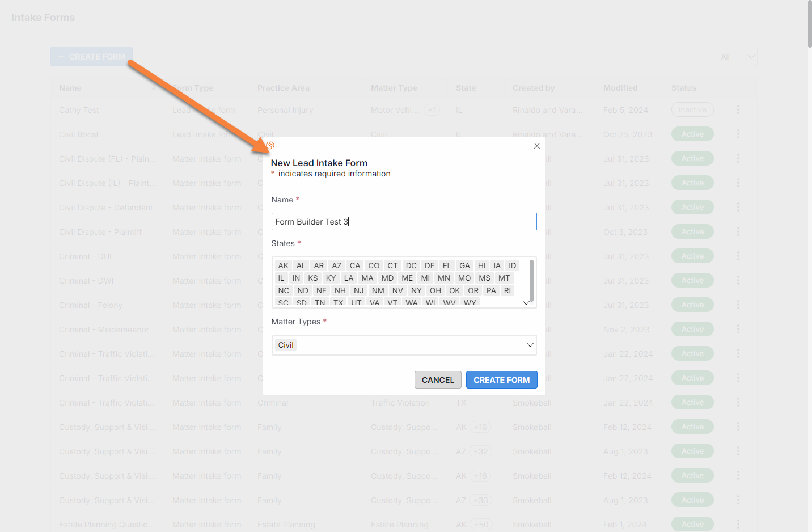Sort the table by the Modified column

pos(620,88)
